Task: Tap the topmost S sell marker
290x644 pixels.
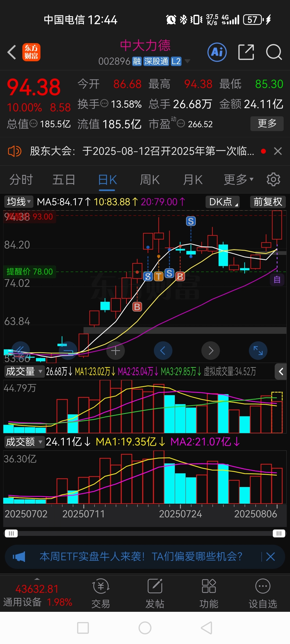Action: coord(191,221)
